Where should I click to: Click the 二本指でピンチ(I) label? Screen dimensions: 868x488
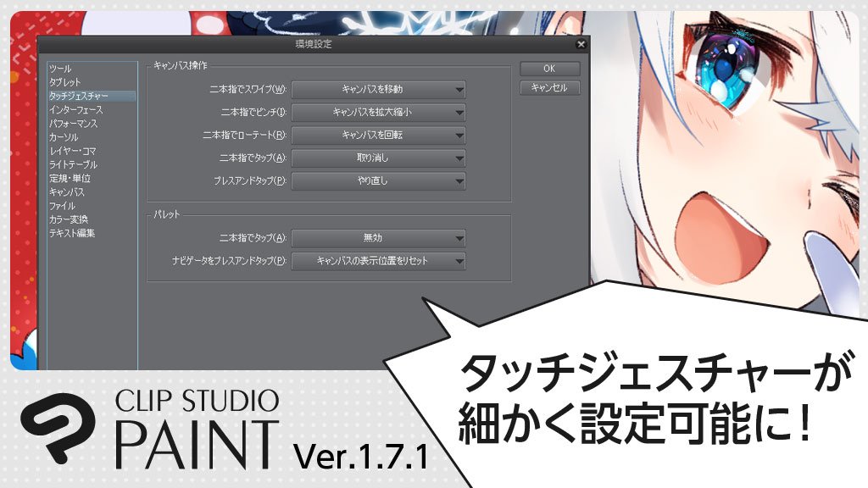253,113
